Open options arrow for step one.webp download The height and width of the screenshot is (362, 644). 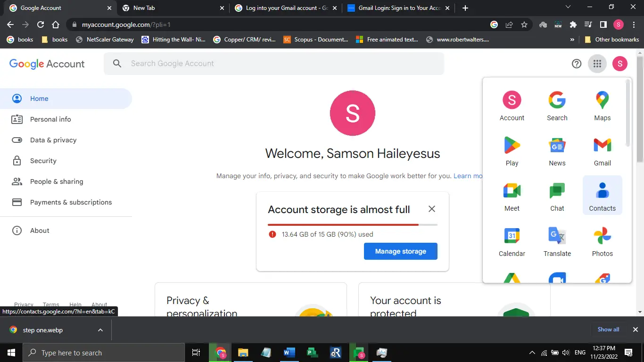(x=100, y=330)
